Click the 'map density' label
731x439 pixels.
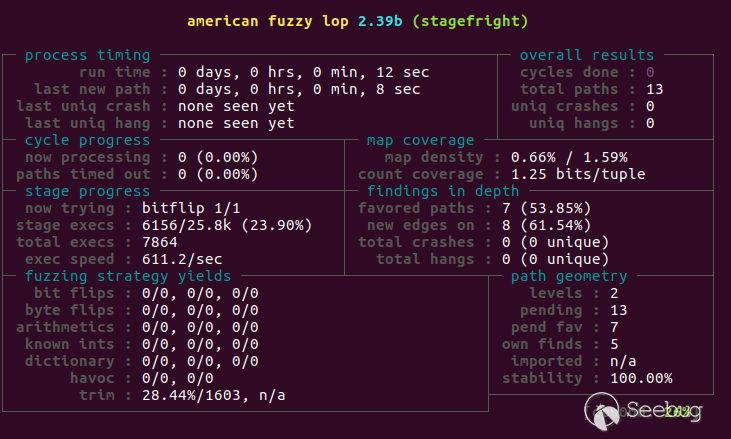(x=434, y=157)
